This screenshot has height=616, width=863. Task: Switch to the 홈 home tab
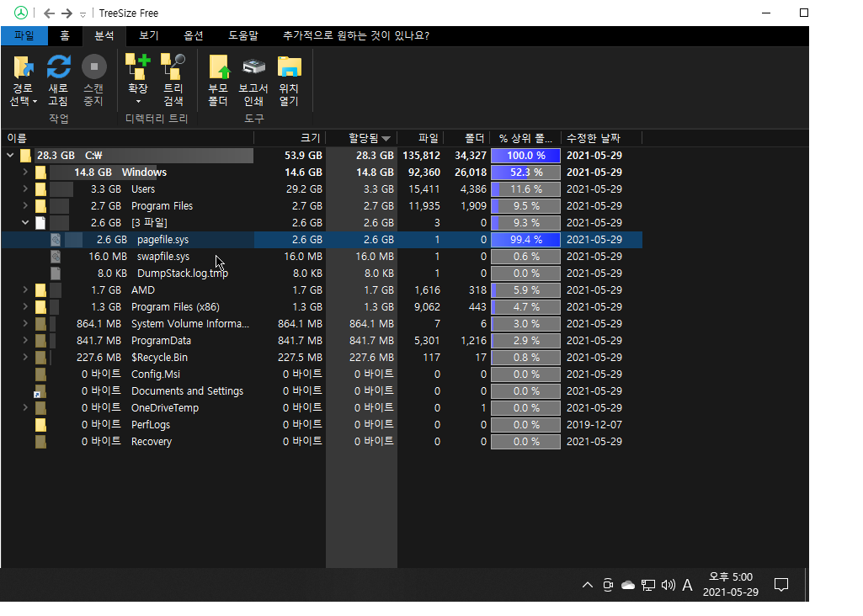coord(65,35)
